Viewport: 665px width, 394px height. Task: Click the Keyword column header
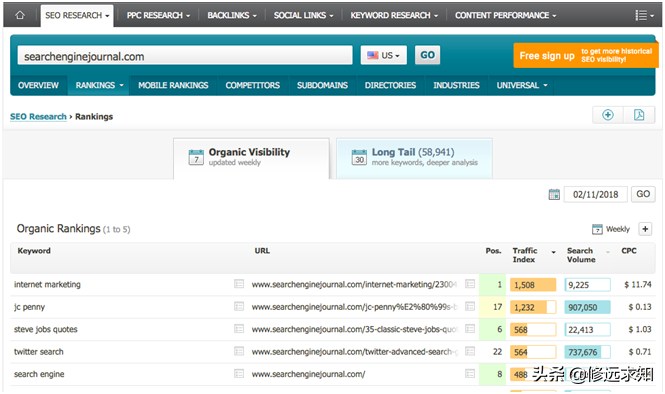[34, 251]
